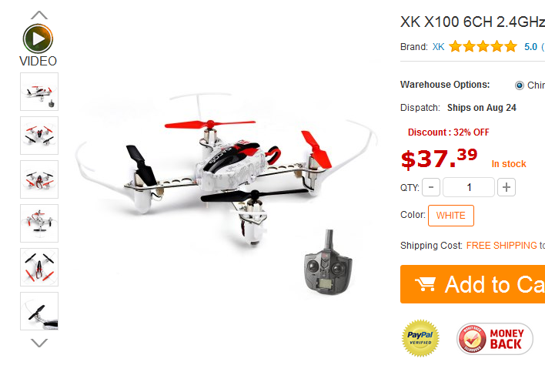The height and width of the screenshot is (392, 545).
Task: View first thumbnail of drone with controller
Action: [39, 92]
